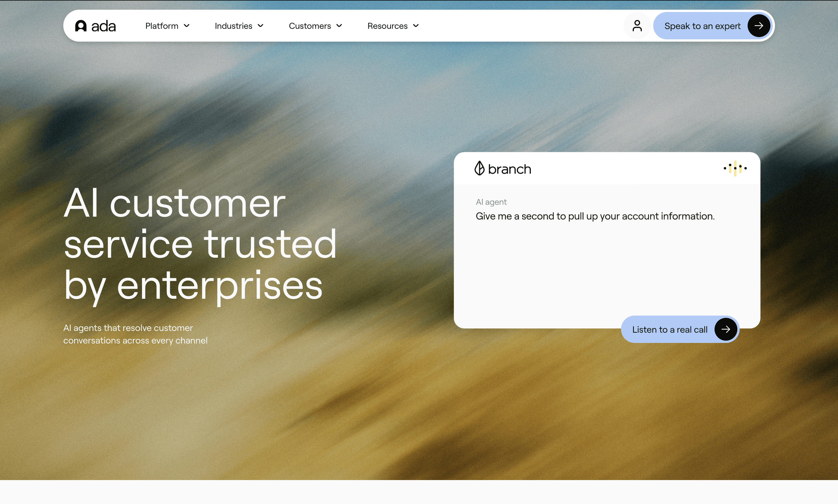This screenshot has height=504, width=838.
Task: Click the branch wordmark in the card header
Action: (x=509, y=169)
